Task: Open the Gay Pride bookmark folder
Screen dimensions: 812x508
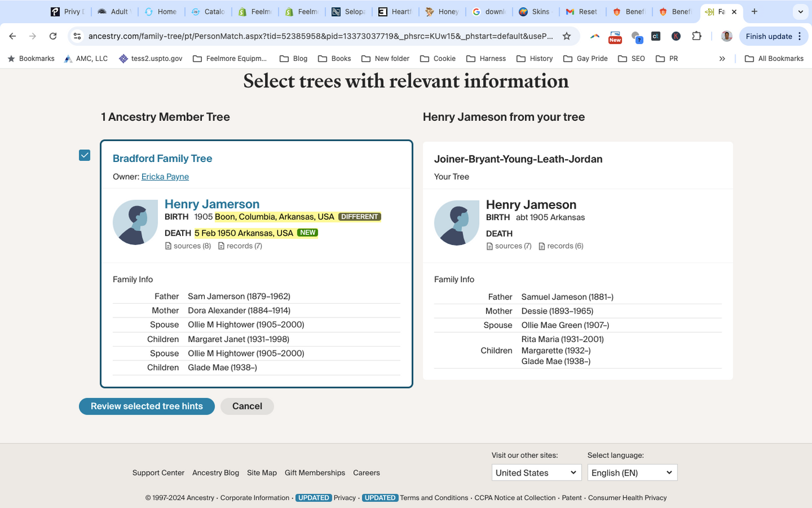Action: (585, 59)
